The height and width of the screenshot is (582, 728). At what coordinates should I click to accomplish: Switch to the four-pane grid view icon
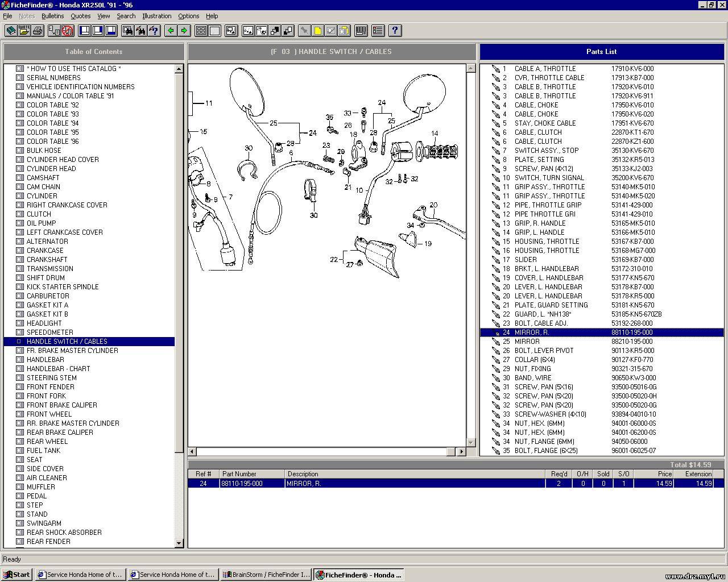pyautogui.click(x=201, y=31)
